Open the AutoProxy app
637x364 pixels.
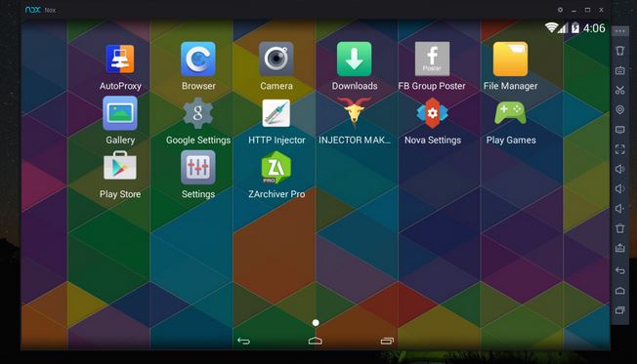point(120,60)
